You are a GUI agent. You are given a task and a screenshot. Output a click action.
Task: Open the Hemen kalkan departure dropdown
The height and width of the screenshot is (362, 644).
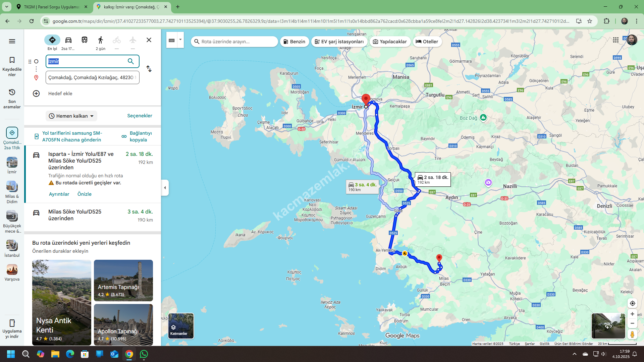pyautogui.click(x=71, y=116)
